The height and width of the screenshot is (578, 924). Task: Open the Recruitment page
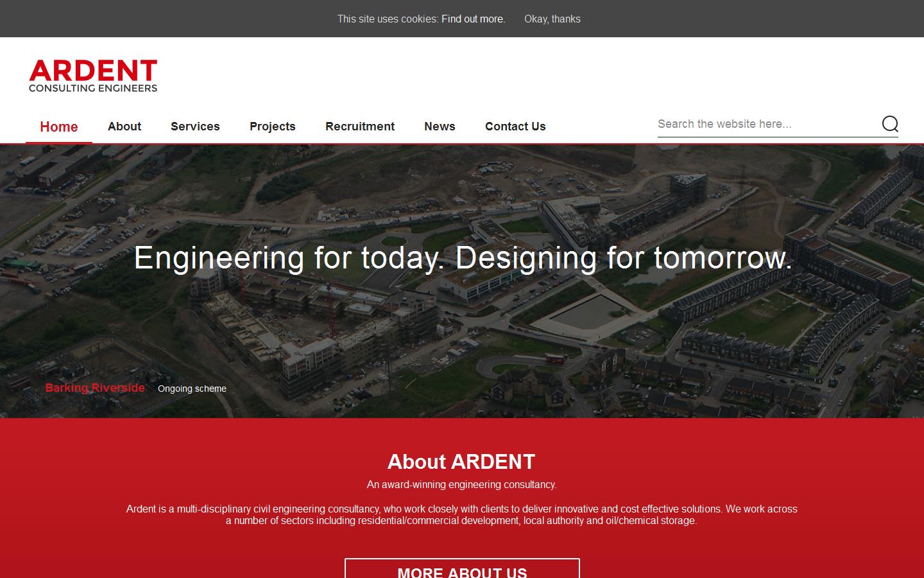tap(360, 127)
